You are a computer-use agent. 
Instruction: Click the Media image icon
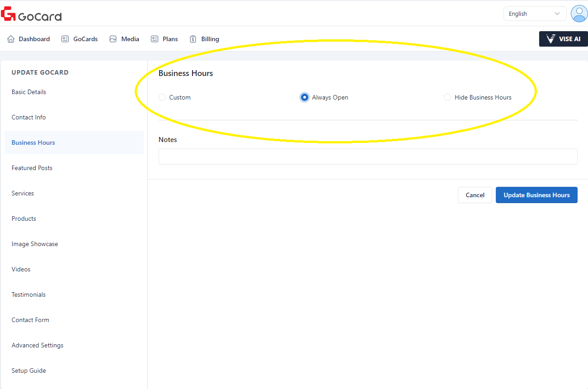(x=113, y=39)
